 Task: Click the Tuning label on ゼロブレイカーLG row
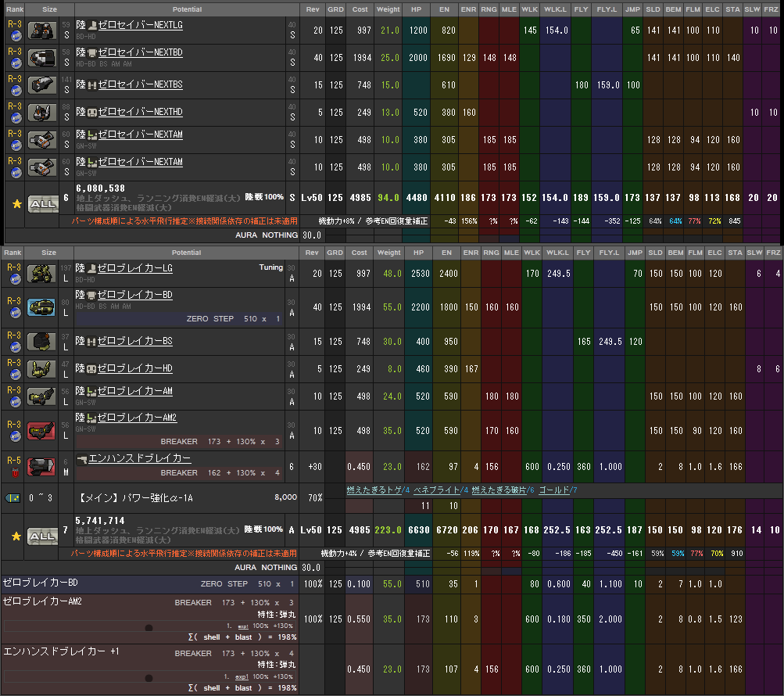(271, 267)
